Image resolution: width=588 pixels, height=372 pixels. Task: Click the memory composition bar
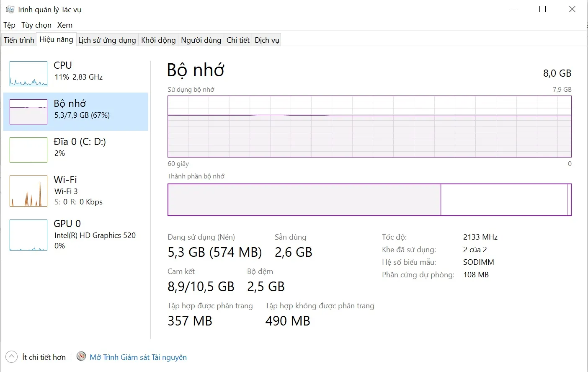pyautogui.click(x=369, y=200)
